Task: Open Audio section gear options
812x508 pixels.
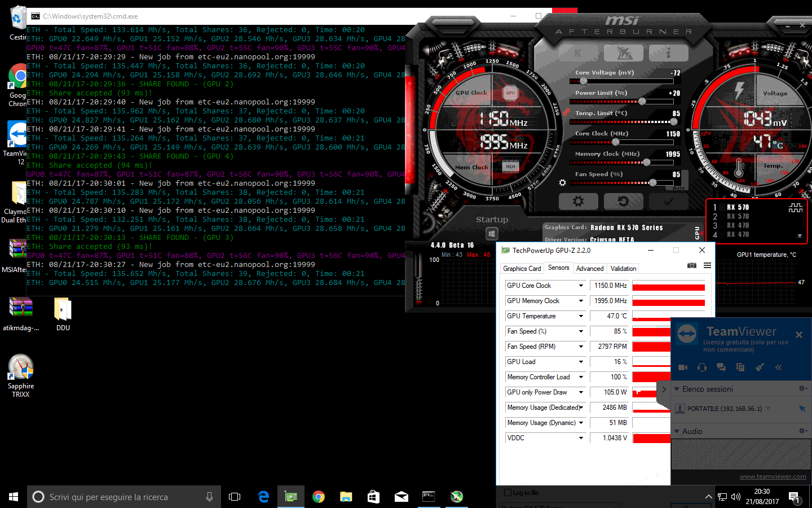Action: tap(803, 431)
